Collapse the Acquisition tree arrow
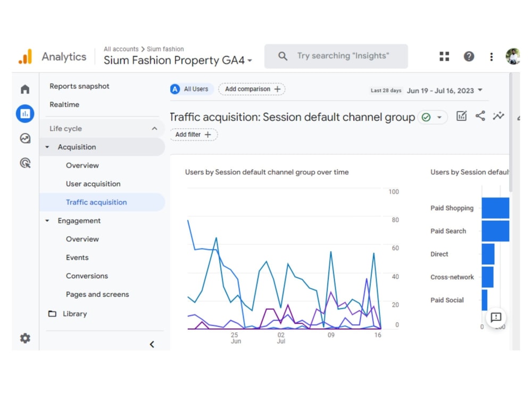Viewport: 532px width, 399px height. pos(47,147)
